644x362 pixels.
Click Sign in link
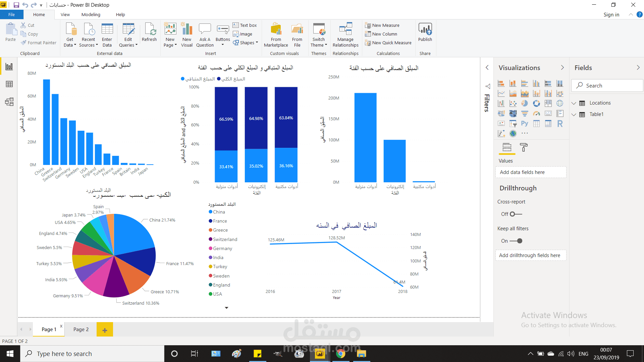point(611,15)
